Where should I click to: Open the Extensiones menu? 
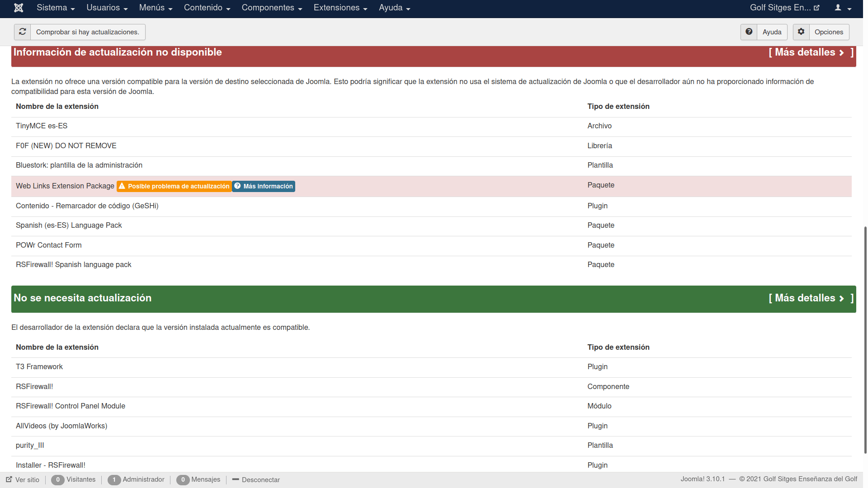pyautogui.click(x=340, y=8)
